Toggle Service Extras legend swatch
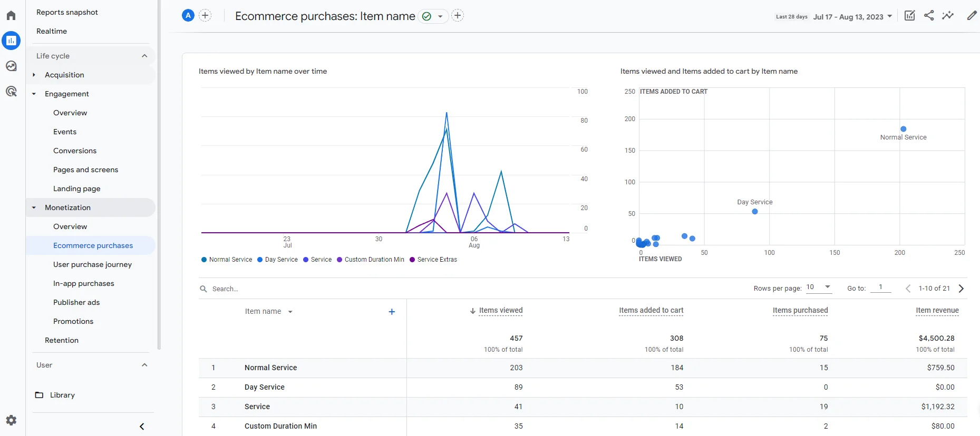 pos(412,260)
